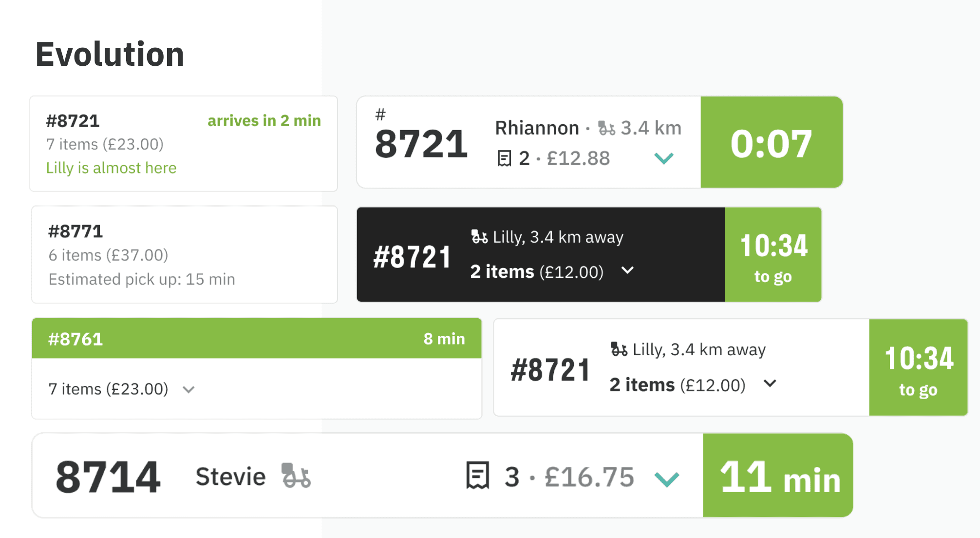Open the order card with 'Lilly is almost here'

[184, 144]
